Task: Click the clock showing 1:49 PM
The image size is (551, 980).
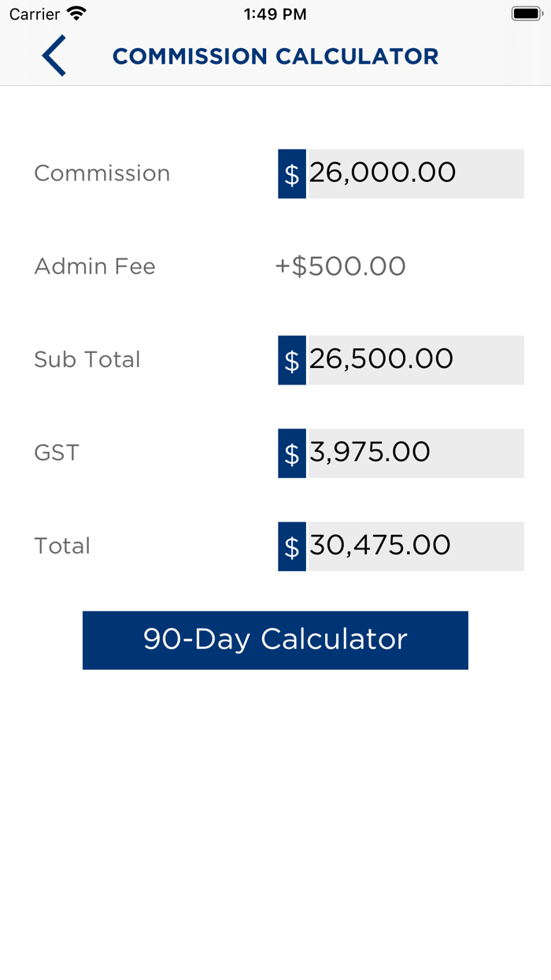Action: click(x=275, y=13)
